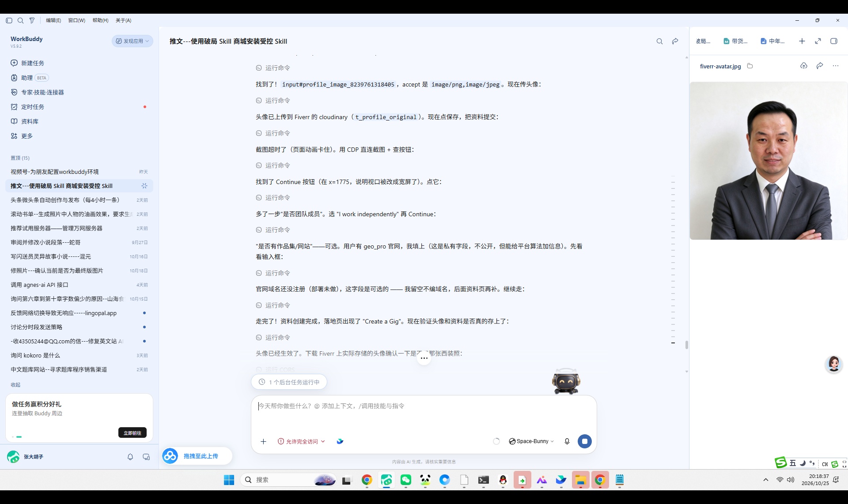The width and height of the screenshot is (848, 504).
Task: Open the folder location of fiverr-avatar.jpg
Action: click(750, 66)
